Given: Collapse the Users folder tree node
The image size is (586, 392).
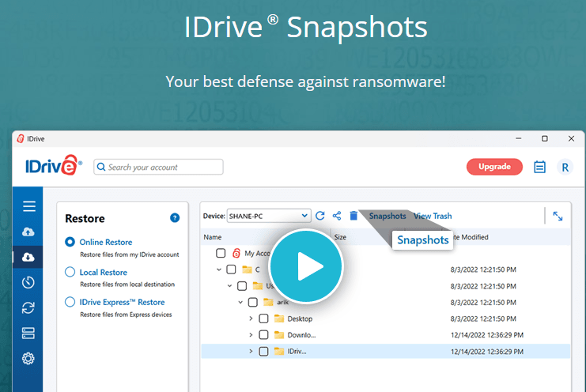Looking at the screenshot, I should [x=230, y=286].
